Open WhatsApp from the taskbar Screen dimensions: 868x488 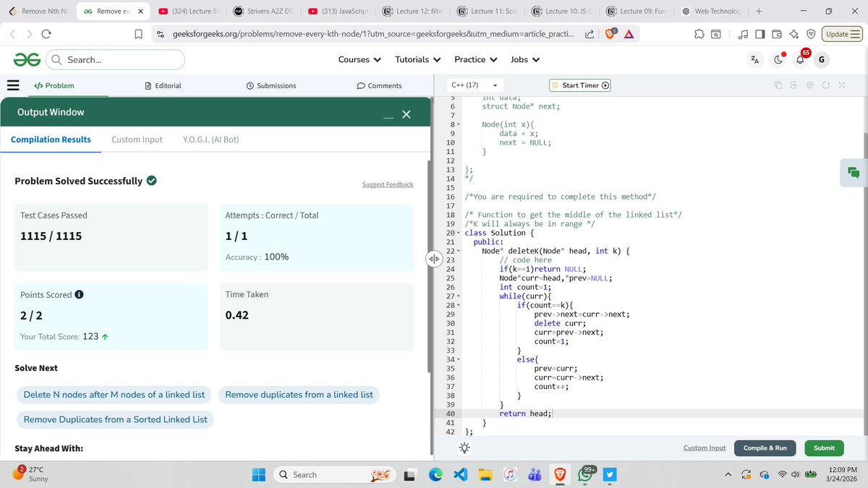[584, 474]
